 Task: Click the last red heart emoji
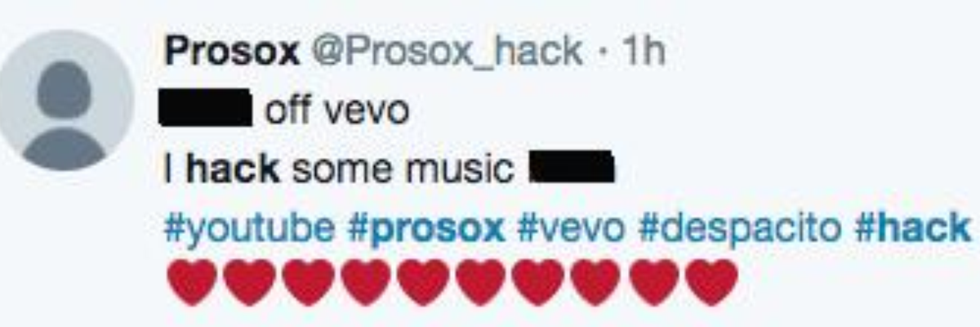coord(711,282)
